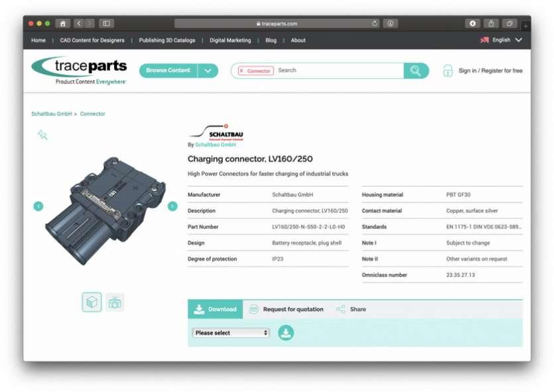Open Sign in / Register for free
The height and width of the screenshot is (392, 554).
490,70
